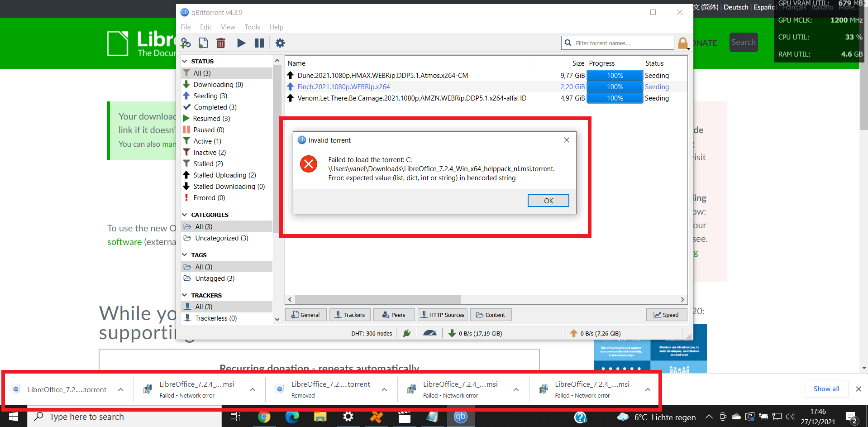Switch to the Trackers tab
The image size is (868, 427).
pos(350,315)
